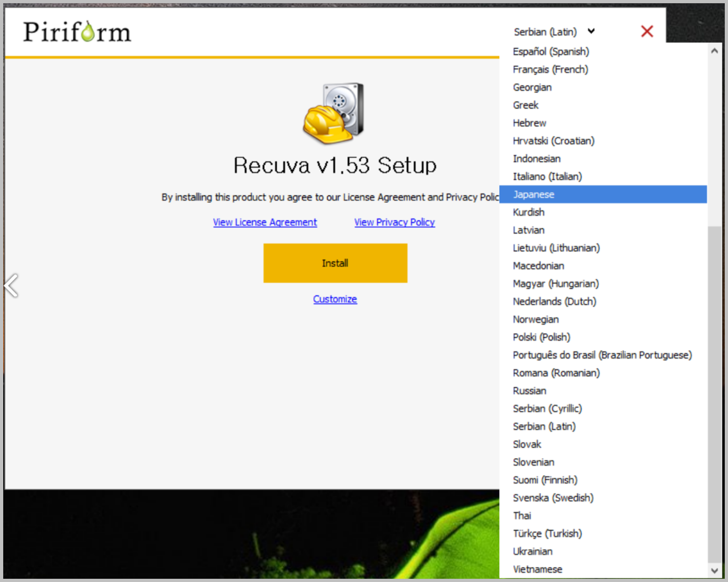The height and width of the screenshot is (582, 728).
Task: Choose Ukrainian language option
Action: 603,551
